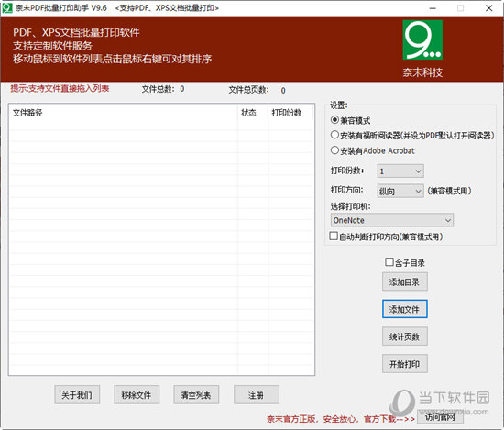Click the 文件路径 column header
Screen dimensions: 504x430
(123, 113)
